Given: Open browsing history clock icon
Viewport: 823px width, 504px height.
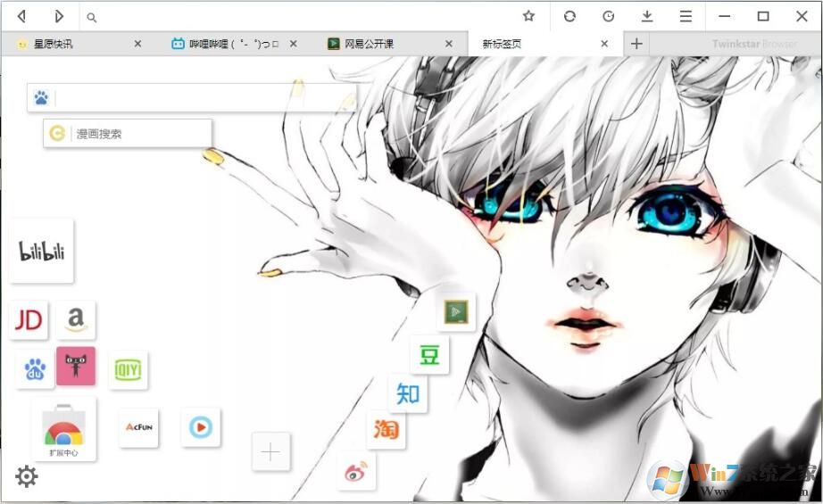Looking at the screenshot, I should tap(609, 17).
